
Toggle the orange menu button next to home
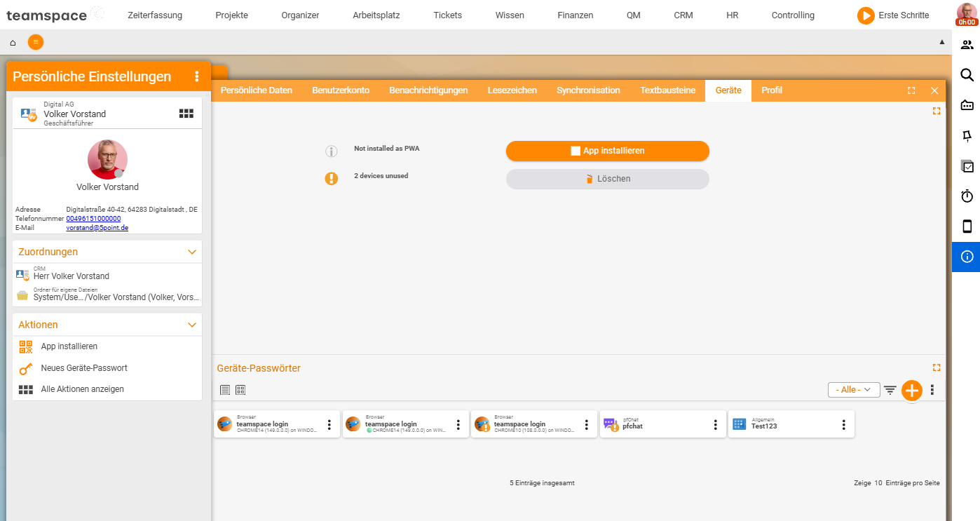[x=36, y=42]
